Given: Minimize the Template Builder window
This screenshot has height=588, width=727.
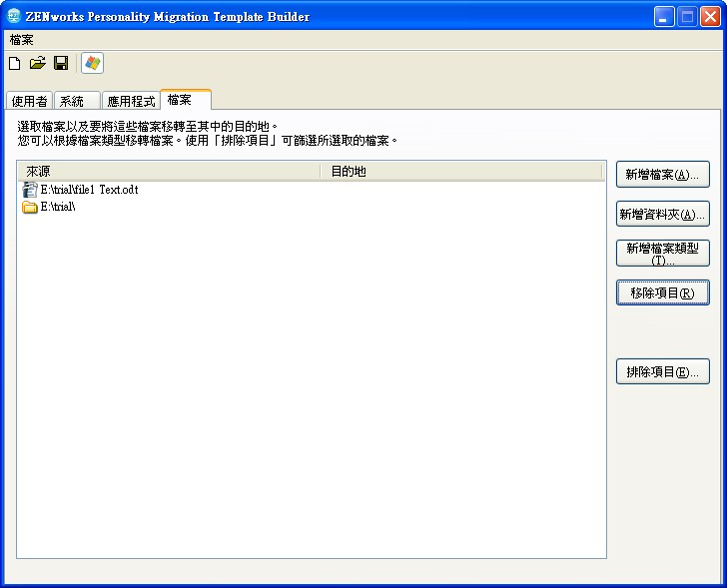Looking at the screenshot, I should point(664,17).
